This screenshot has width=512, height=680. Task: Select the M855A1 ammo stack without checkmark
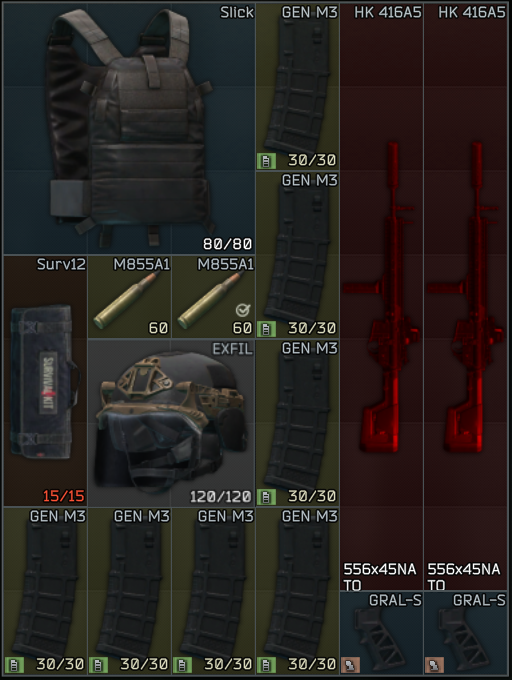pyautogui.click(x=129, y=297)
